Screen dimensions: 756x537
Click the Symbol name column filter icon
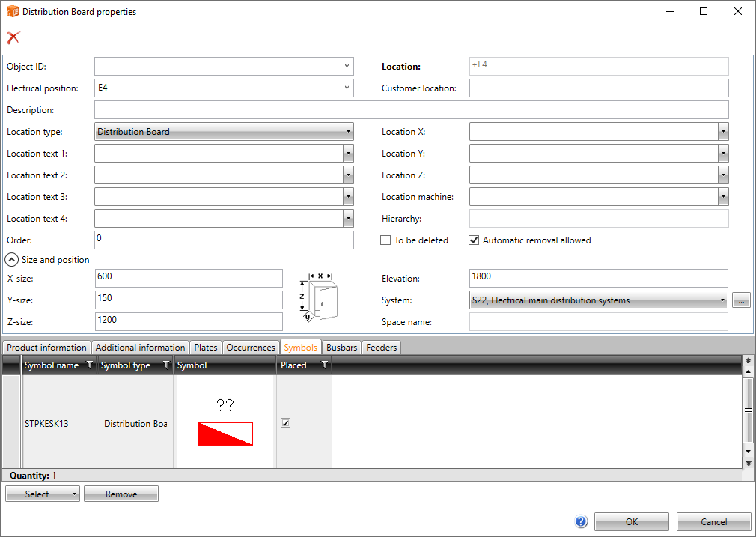coord(90,365)
